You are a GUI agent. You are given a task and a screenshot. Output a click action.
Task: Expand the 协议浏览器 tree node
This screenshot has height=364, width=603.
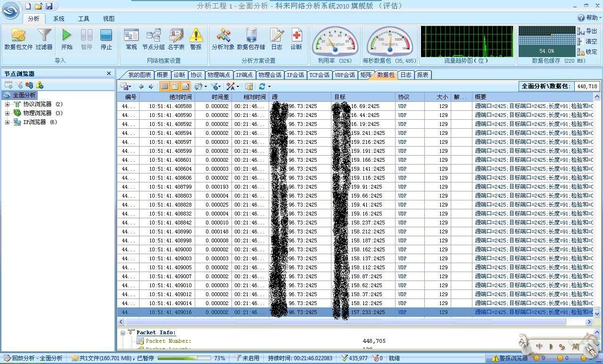point(7,104)
